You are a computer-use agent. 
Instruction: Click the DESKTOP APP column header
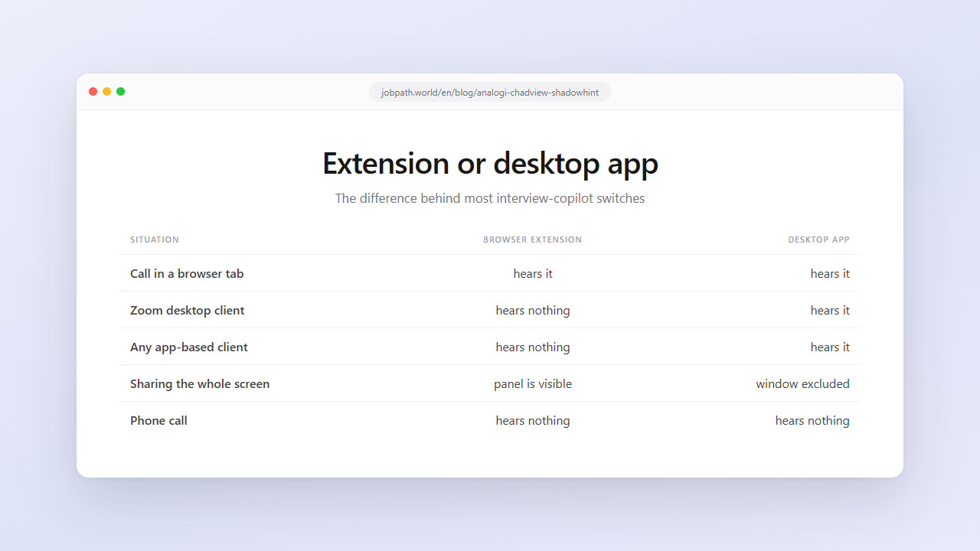[818, 240]
